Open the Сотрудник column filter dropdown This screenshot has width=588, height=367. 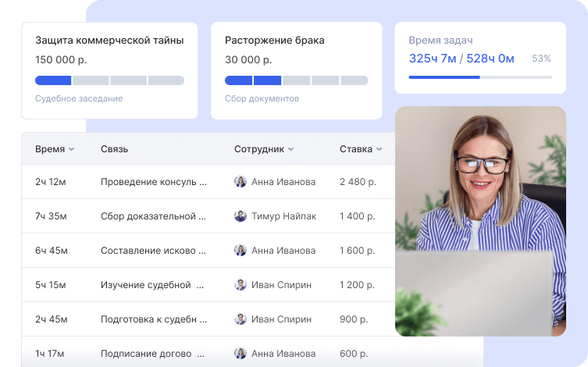click(290, 149)
